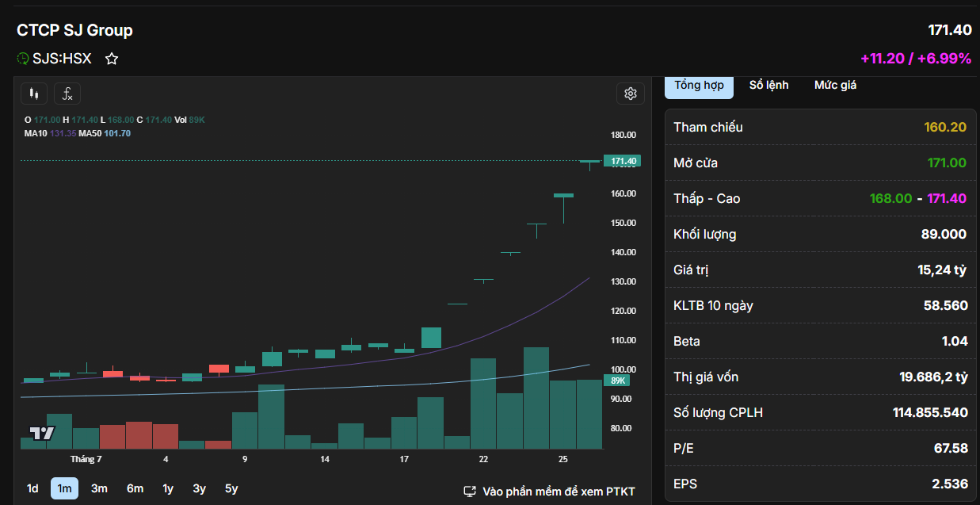Viewport: 980px width, 505px height.
Task: Click the TradingView logo on chart
Action: point(42,433)
